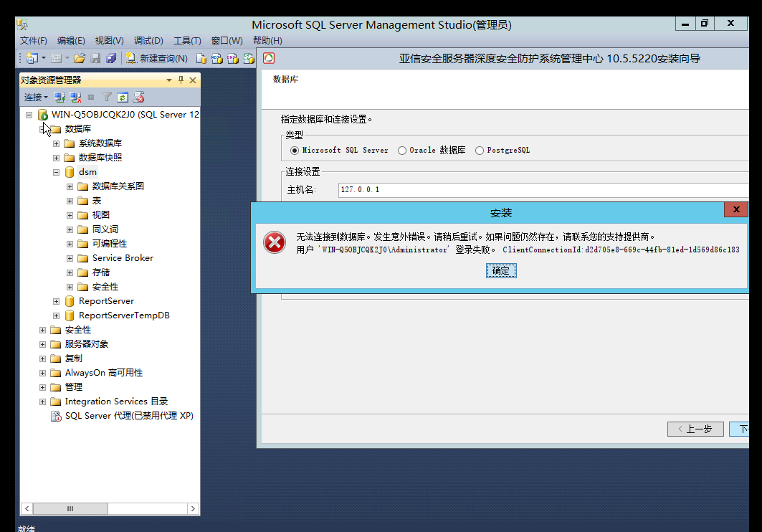Expand the AlwaysOn 高可用性 folder
This screenshot has width=762, height=532.
click(43, 373)
